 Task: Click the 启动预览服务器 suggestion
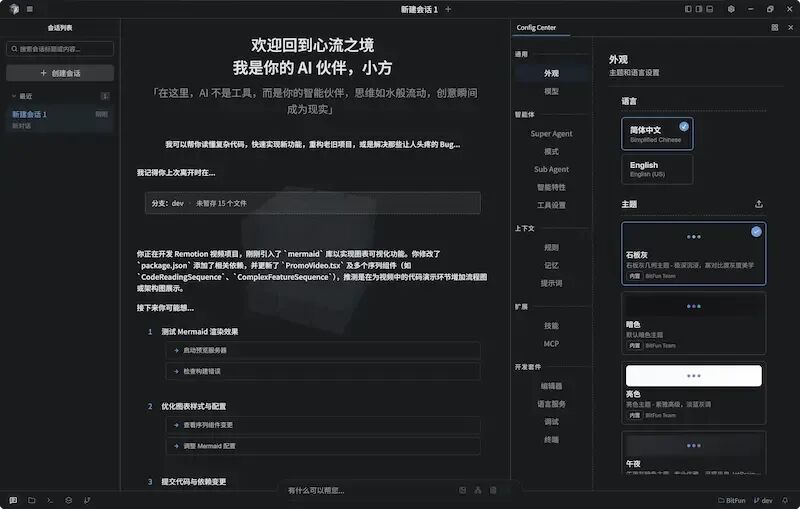point(323,350)
